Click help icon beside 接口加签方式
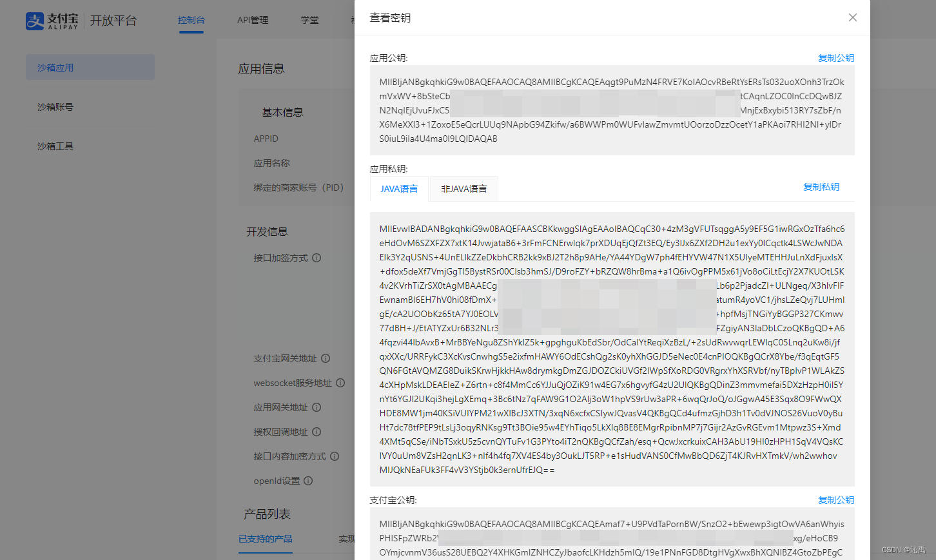The width and height of the screenshot is (936, 560). [317, 258]
